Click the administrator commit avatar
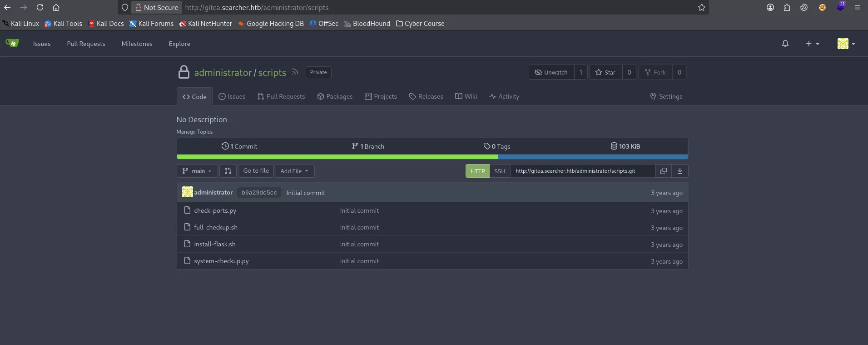 coord(187,192)
